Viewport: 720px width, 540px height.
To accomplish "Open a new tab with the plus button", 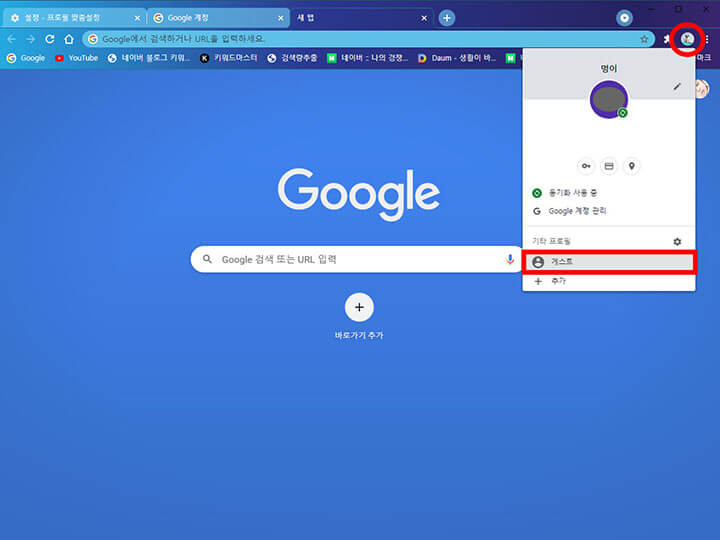I will tap(447, 18).
